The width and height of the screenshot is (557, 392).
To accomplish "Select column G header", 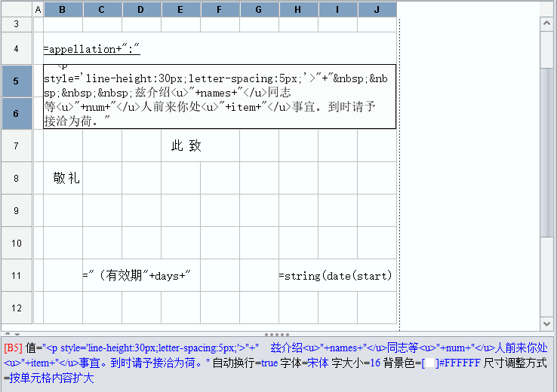I will (259, 10).
